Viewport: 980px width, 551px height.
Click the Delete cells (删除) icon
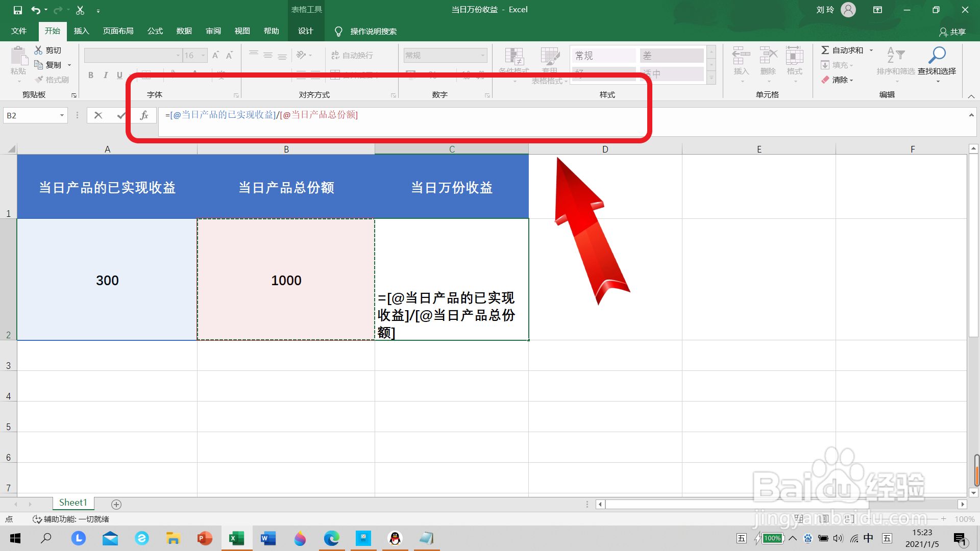pos(768,55)
